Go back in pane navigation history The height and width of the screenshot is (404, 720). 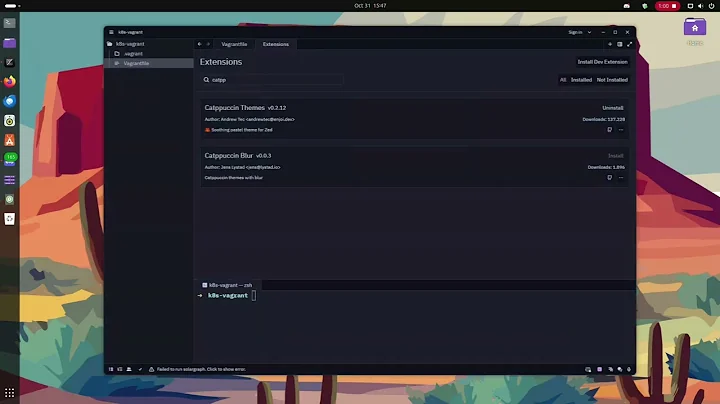coord(199,44)
